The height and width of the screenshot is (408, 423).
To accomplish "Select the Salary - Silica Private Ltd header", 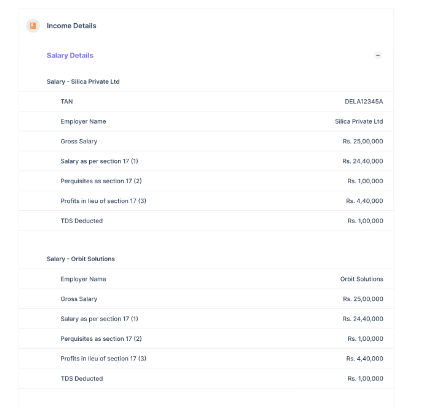I will (x=83, y=82).
